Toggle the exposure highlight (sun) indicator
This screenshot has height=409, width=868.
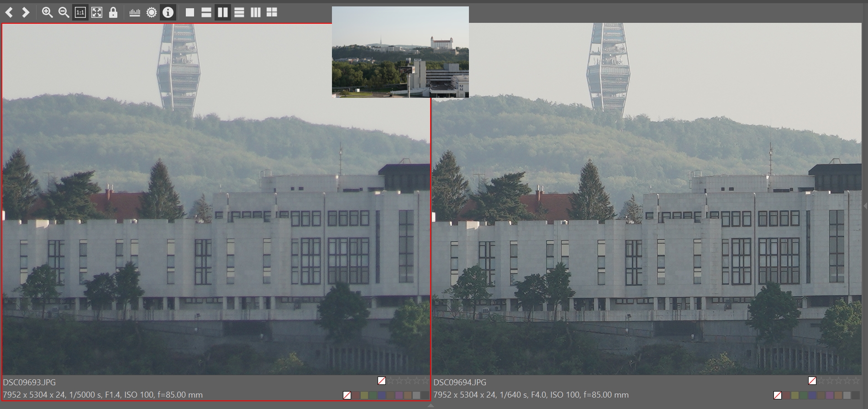(152, 12)
